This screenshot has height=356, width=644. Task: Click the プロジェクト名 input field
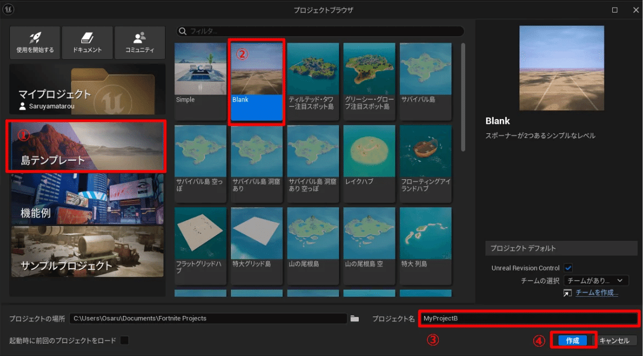coord(529,319)
